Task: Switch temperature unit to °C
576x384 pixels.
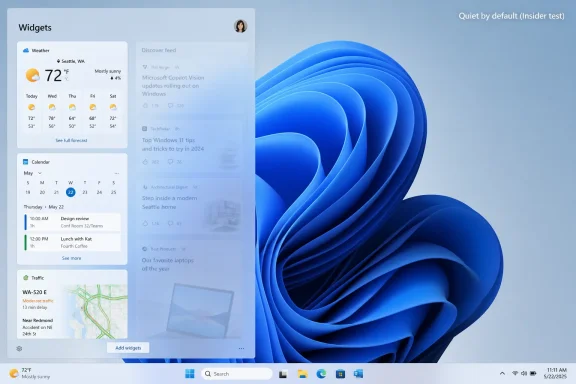Action: point(66,79)
